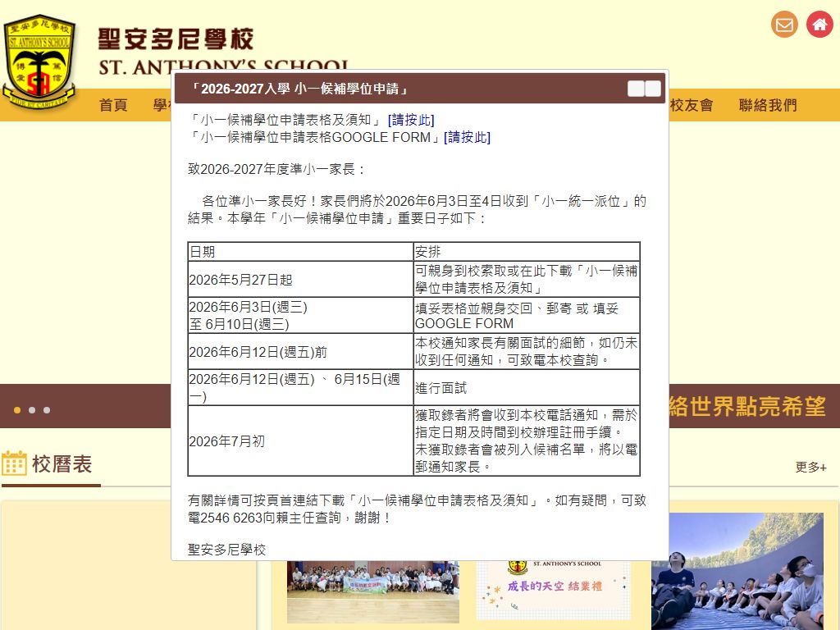The image size is (840, 630).
Task: Click the 進行面試 cell
Action: (527, 388)
